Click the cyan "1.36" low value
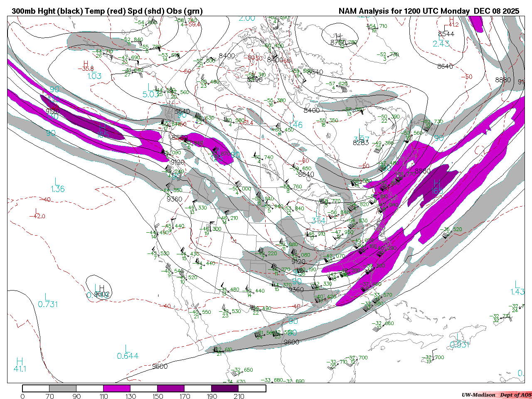The width and height of the screenshot is (532, 399). click(58, 189)
